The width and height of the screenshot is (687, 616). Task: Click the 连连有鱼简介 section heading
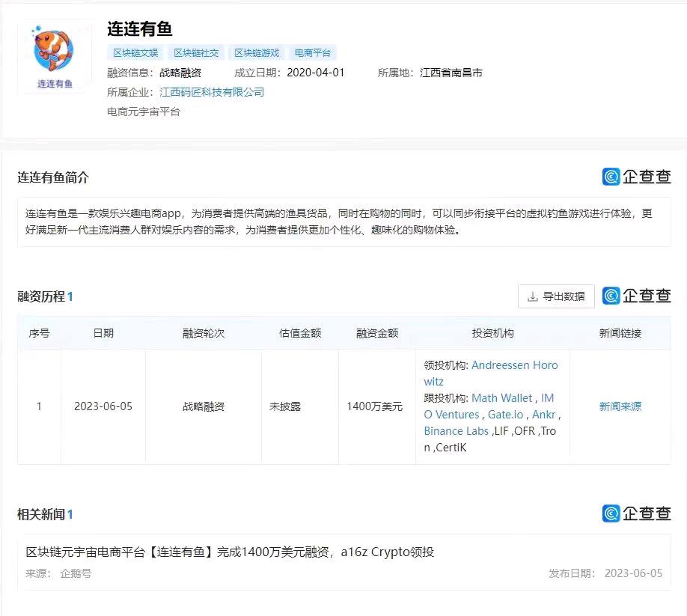pos(53,177)
